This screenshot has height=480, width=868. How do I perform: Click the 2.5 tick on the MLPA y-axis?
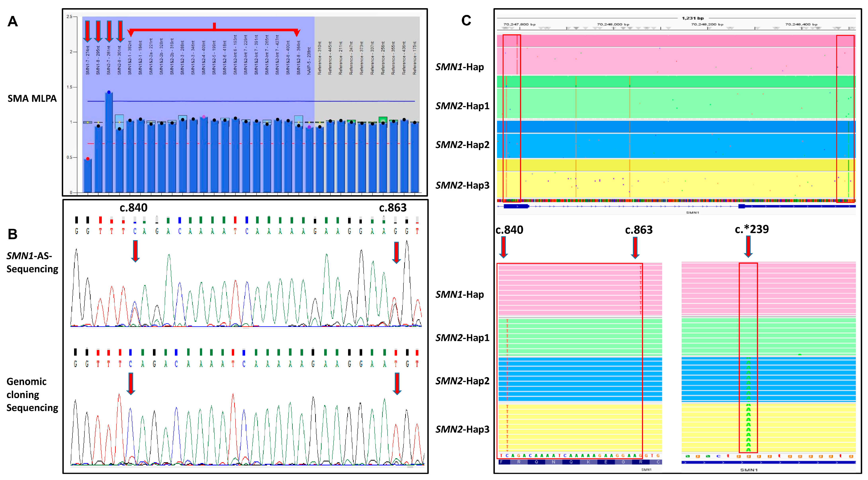tap(69, 17)
